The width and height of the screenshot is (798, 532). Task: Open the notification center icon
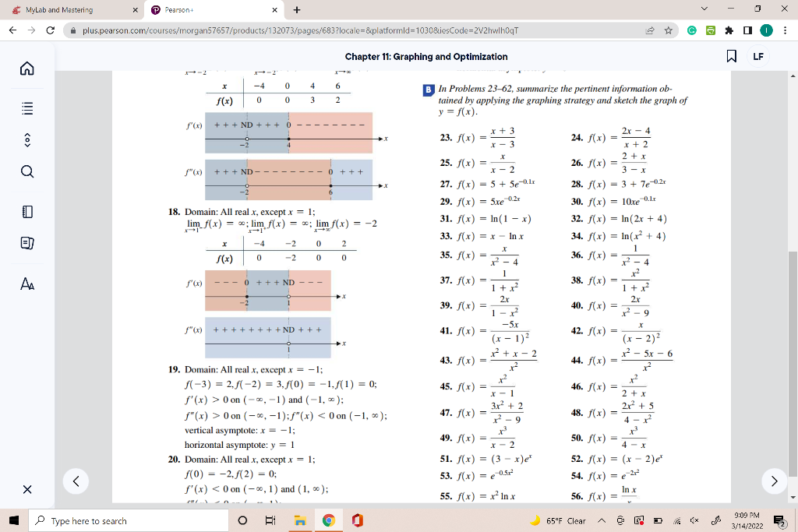click(x=779, y=521)
